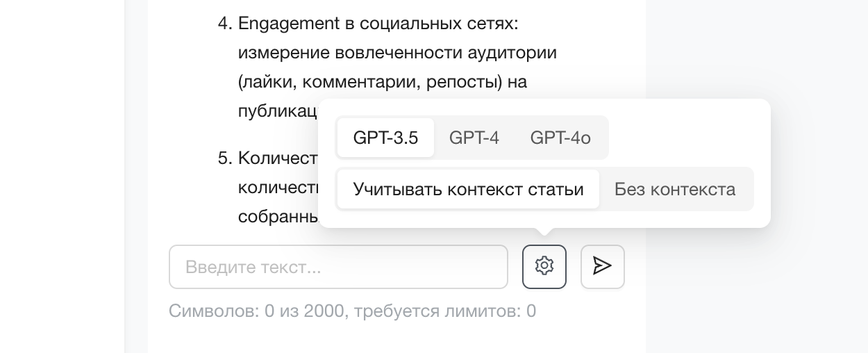The width and height of the screenshot is (868, 353).
Task: Send the message with paper plane icon
Action: coord(603,266)
